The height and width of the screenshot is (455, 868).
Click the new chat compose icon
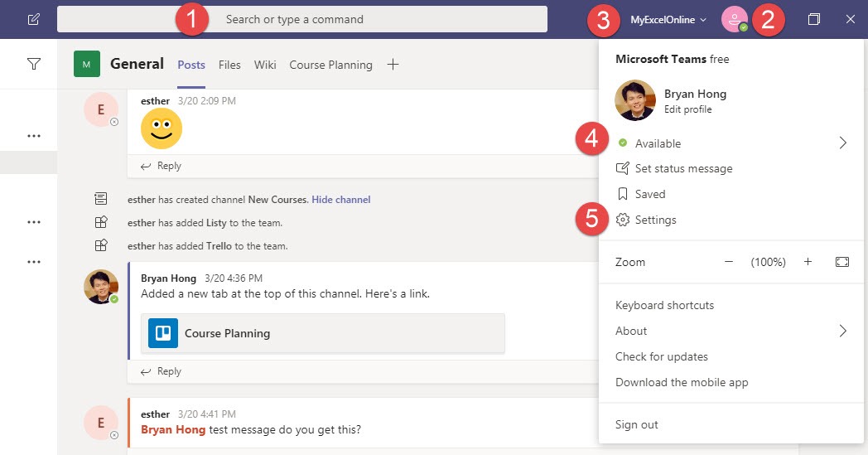pos(34,19)
